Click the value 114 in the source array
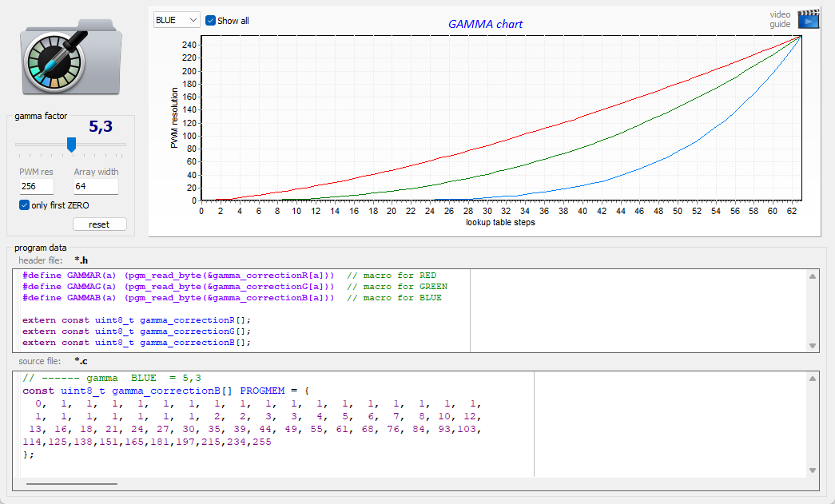 (x=32, y=442)
